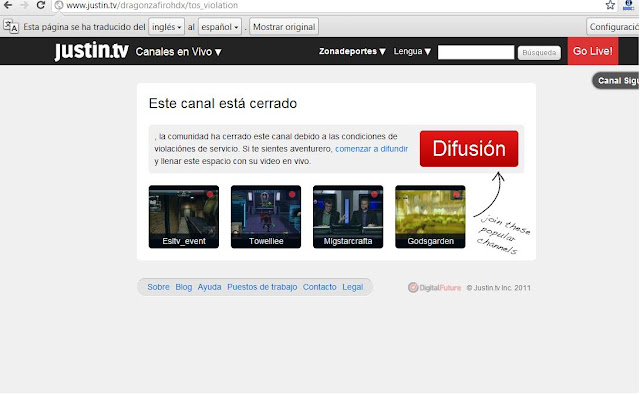Screen dimensions: 640x395
Task: Open the Godsgarden channel thumbnail
Action: 430,217
